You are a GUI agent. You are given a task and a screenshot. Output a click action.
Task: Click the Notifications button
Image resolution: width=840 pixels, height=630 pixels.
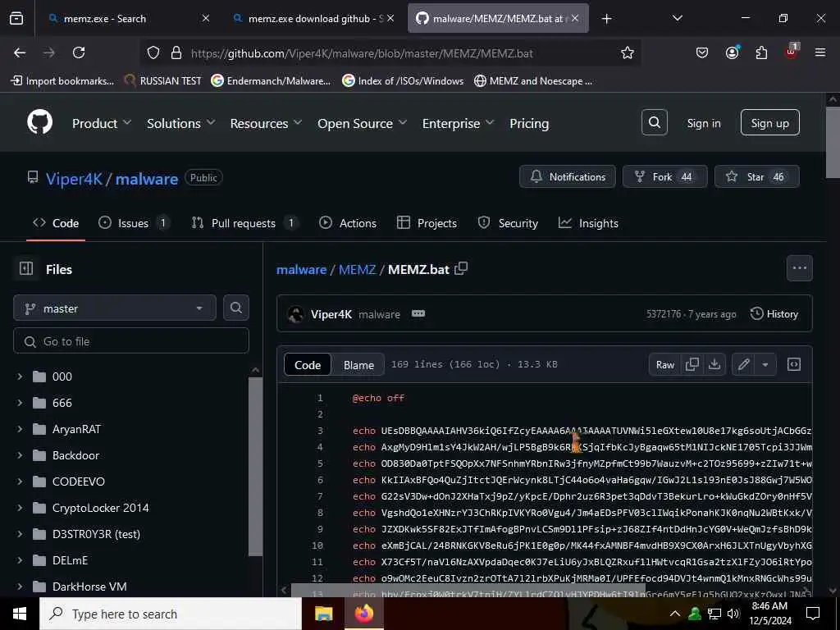point(568,176)
